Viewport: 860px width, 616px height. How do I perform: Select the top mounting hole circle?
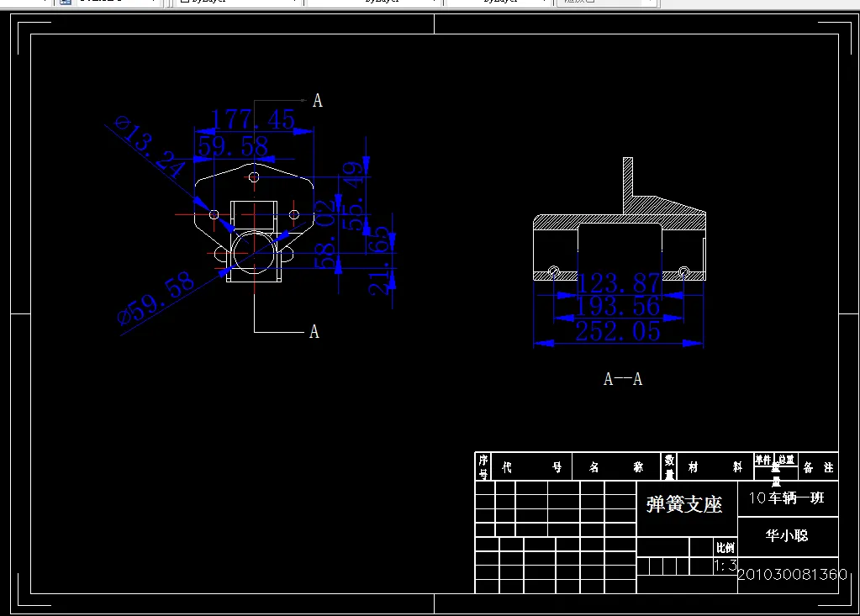click(x=254, y=177)
